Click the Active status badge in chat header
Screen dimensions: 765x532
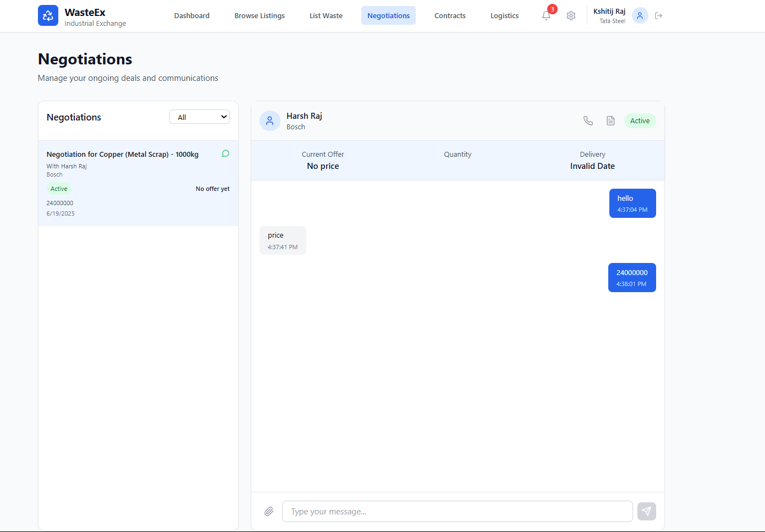click(640, 120)
